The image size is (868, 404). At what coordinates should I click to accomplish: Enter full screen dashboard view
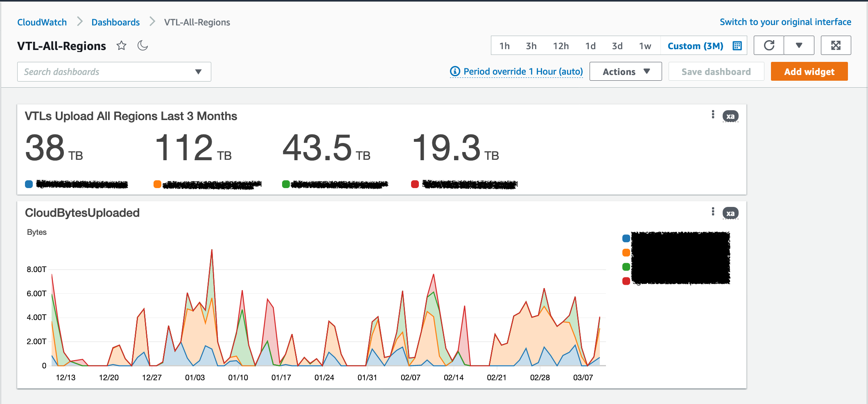pyautogui.click(x=836, y=45)
